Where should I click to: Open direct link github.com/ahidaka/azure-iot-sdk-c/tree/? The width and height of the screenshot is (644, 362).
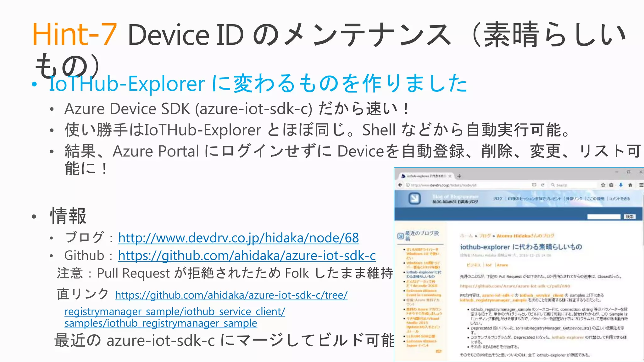coord(231,295)
